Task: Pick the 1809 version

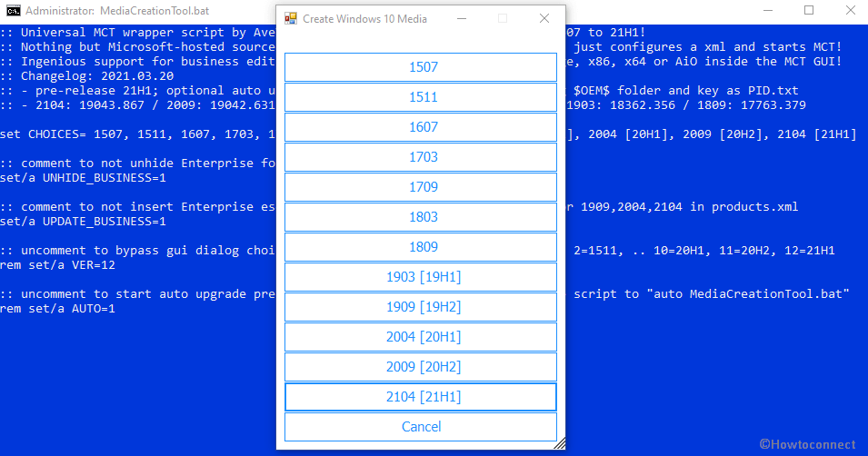Action: (421, 246)
